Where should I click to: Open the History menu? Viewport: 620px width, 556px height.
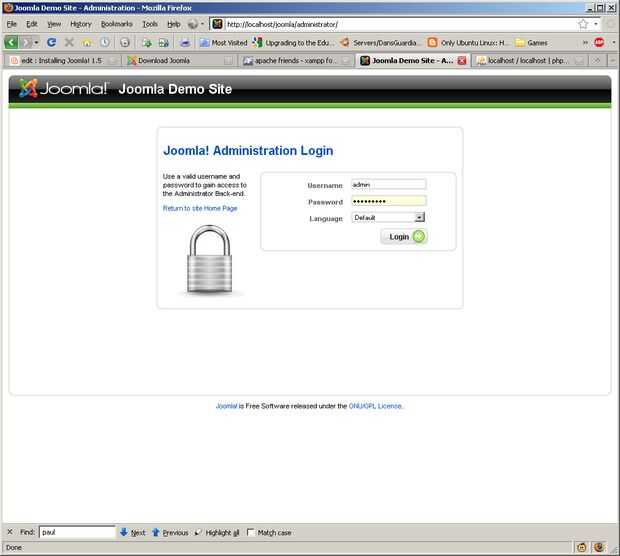click(81, 24)
